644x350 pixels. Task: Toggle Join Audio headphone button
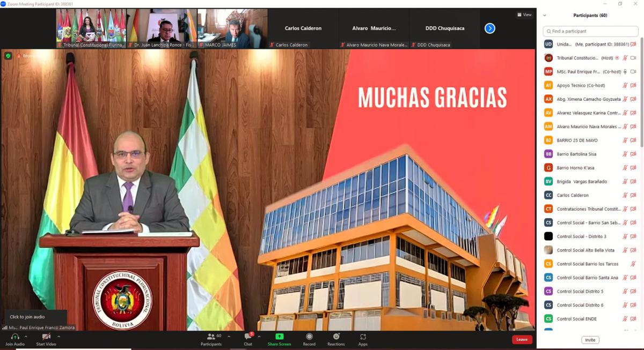coord(14,337)
